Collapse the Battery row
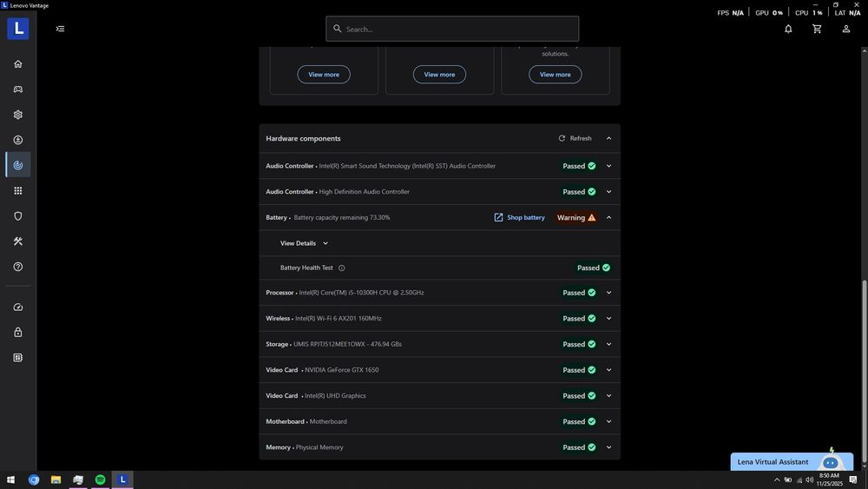Image resolution: width=868 pixels, height=489 pixels. (609, 218)
